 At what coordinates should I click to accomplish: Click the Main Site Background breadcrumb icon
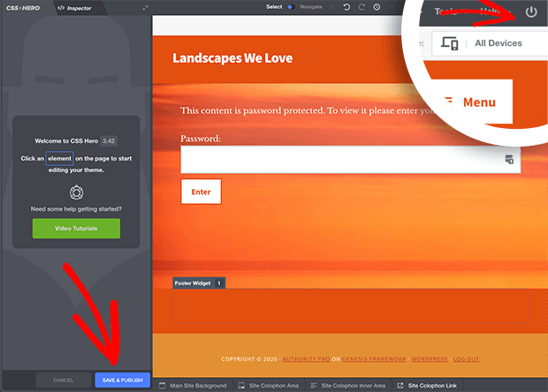pyautogui.click(x=162, y=386)
